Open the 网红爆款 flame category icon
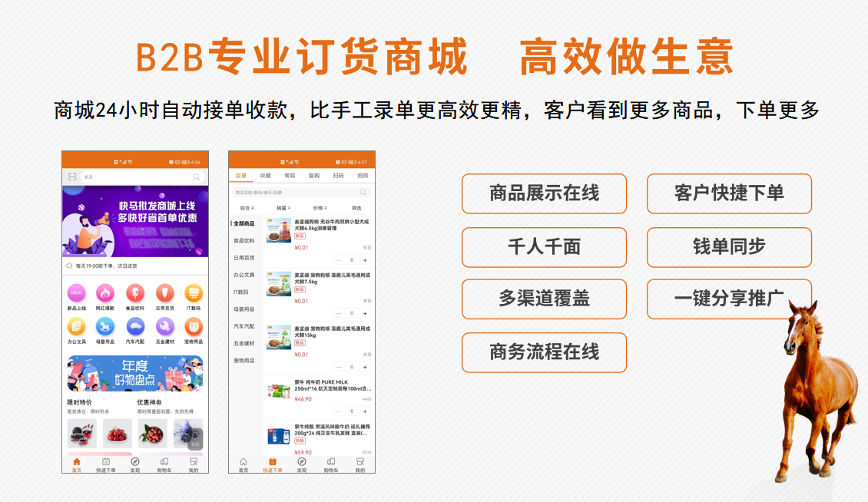Screen dimensions: 868x502 pyautogui.click(x=105, y=292)
